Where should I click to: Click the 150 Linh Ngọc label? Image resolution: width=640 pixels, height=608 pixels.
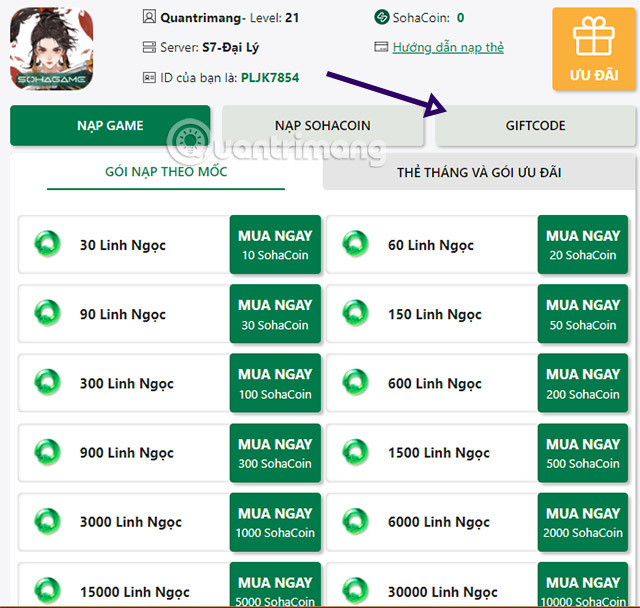[x=435, y=315]
